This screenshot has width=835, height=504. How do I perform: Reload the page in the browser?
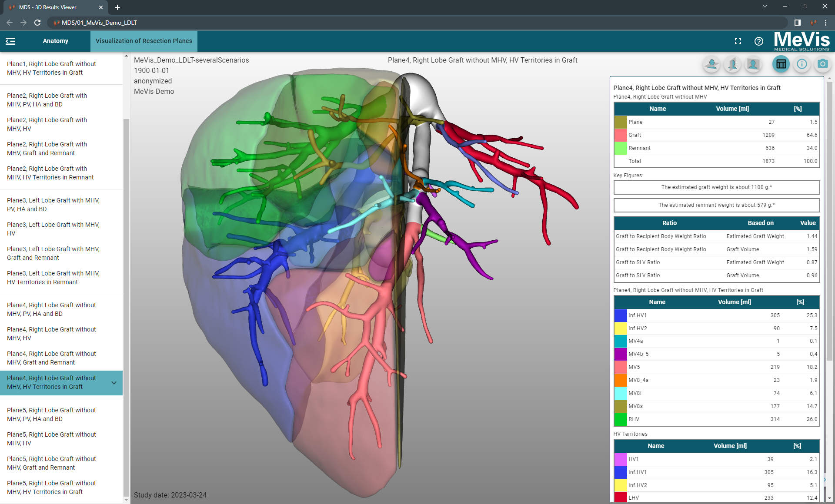(x=37, y=23)
